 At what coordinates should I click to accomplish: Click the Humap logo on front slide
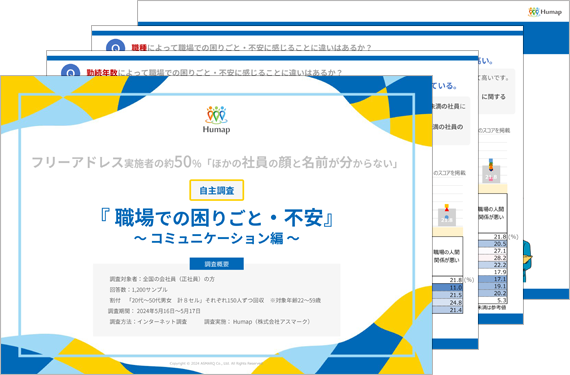coord(216,120)
